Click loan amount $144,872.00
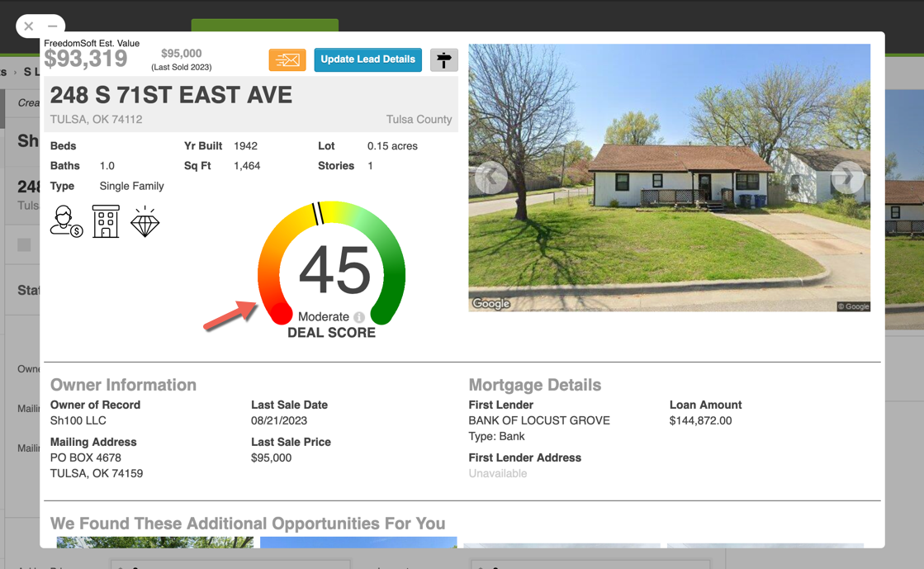This screenshot has height=569, width=924. point(701,420)
